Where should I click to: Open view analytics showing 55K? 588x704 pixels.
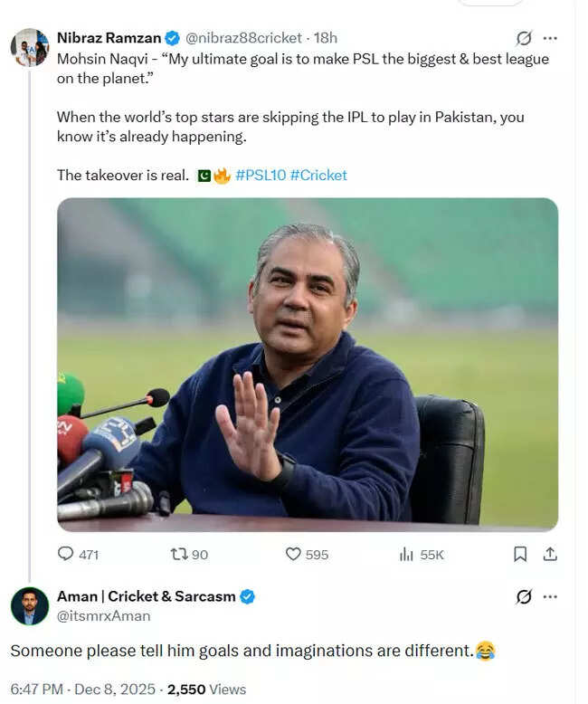coord(407,554)
